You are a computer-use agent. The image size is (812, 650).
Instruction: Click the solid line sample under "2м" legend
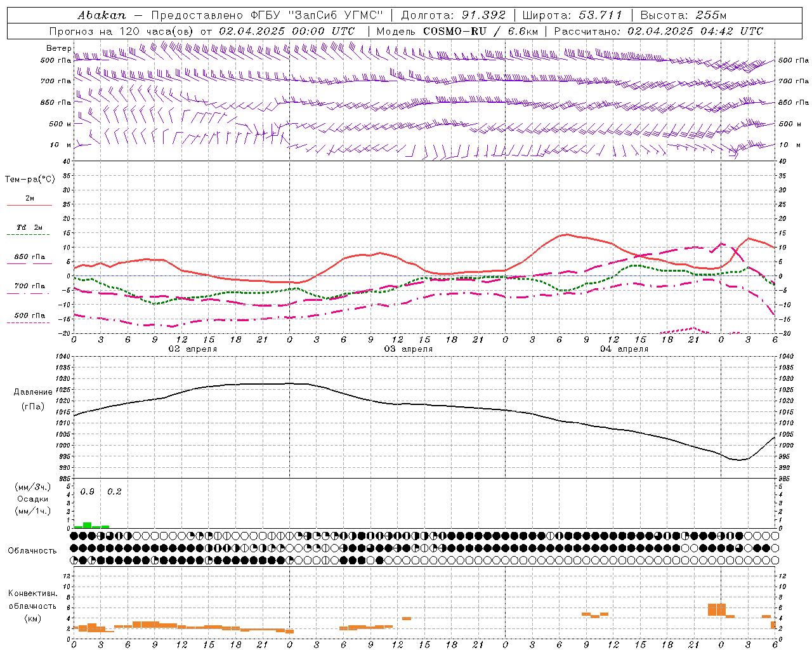[x=30, y=206]
